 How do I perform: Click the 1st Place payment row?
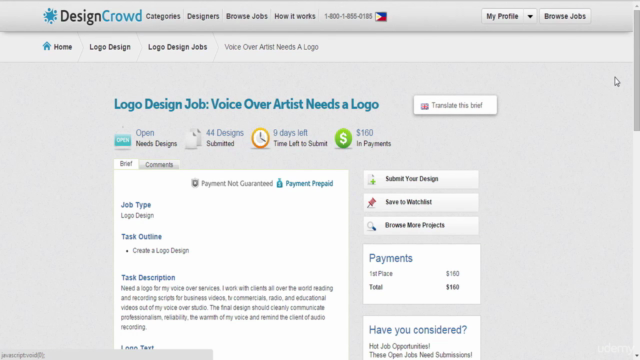(414, 274)
